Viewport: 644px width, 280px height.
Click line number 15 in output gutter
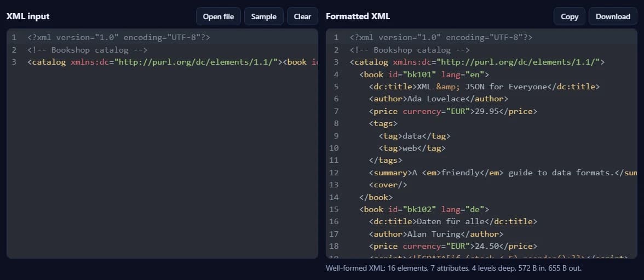(x=334, y=209)
